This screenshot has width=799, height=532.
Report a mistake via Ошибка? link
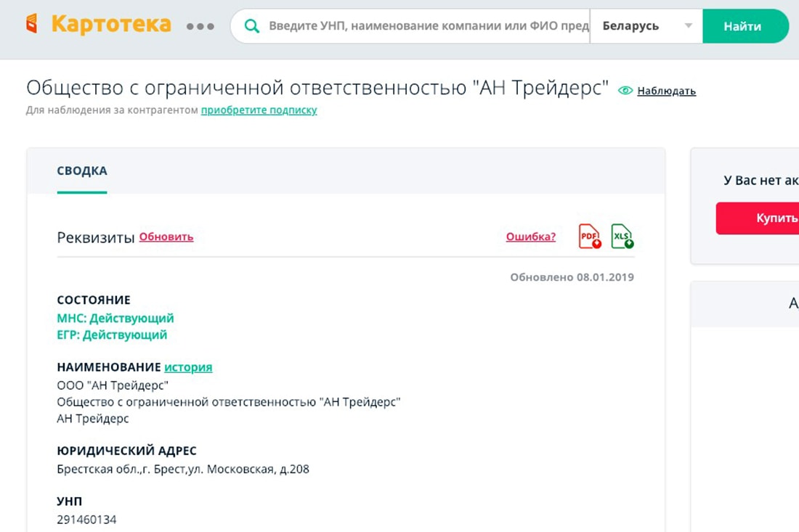[530, 237]
